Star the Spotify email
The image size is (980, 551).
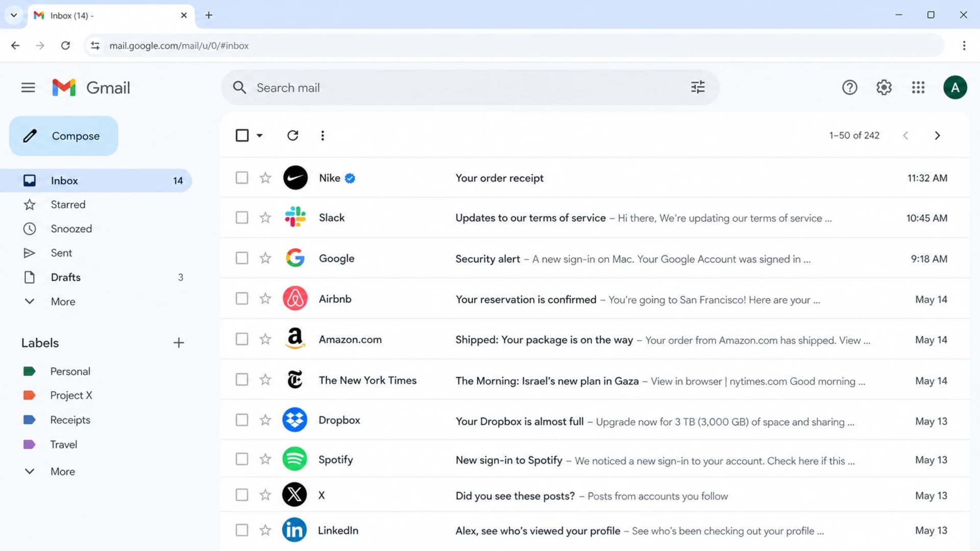tap(265, 459)
